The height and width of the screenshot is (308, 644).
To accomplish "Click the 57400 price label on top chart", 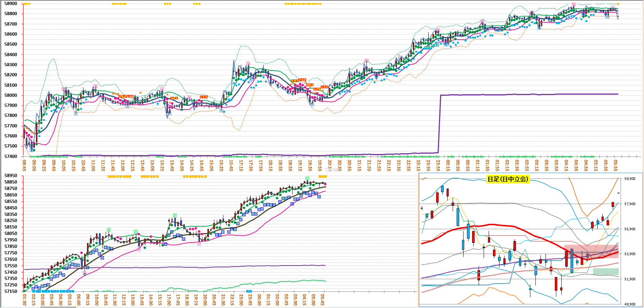I will click(11, 157).
